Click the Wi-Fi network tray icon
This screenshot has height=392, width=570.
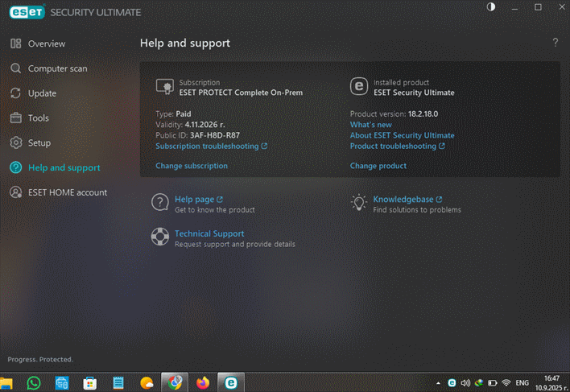point(506,383)
